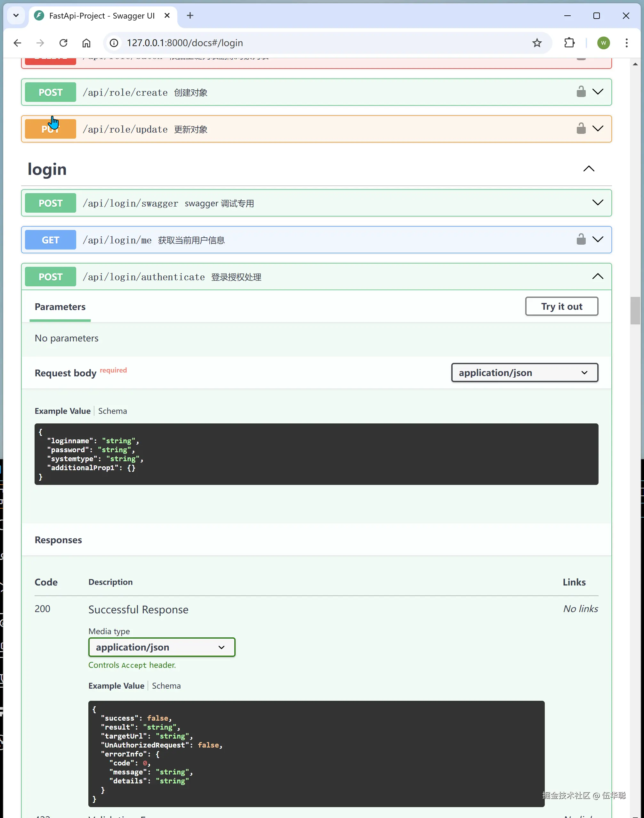This screenshot has width=644, height=818.
Task: Expand the POST /api/login/swagger endpoint
Action: tap(598, 203)
